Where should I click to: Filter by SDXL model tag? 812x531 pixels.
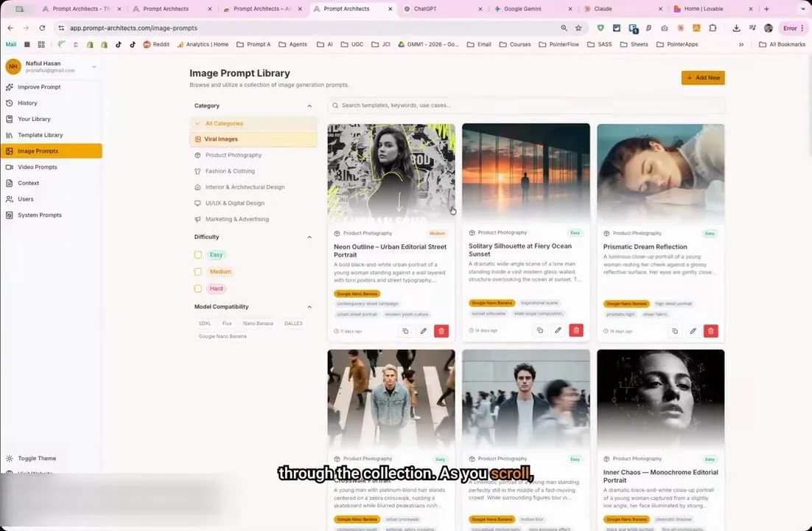coord(205,324)
